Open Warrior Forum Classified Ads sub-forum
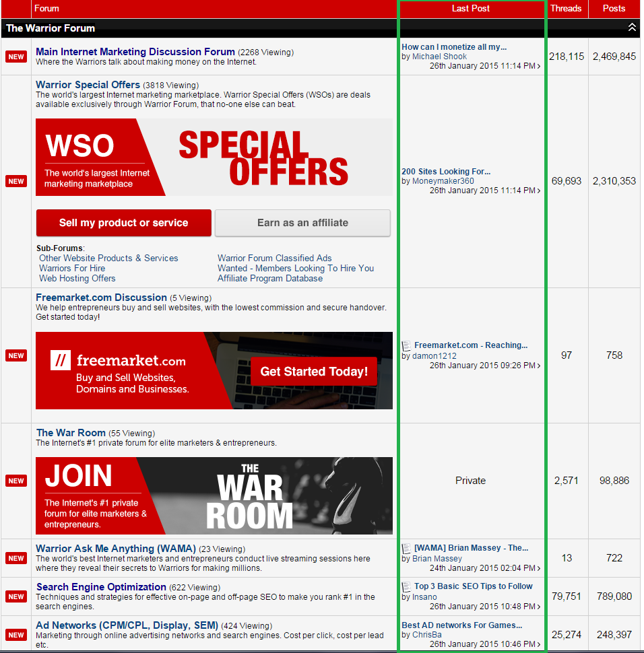Viewport: 644px width, 653px height. point(274,259)
